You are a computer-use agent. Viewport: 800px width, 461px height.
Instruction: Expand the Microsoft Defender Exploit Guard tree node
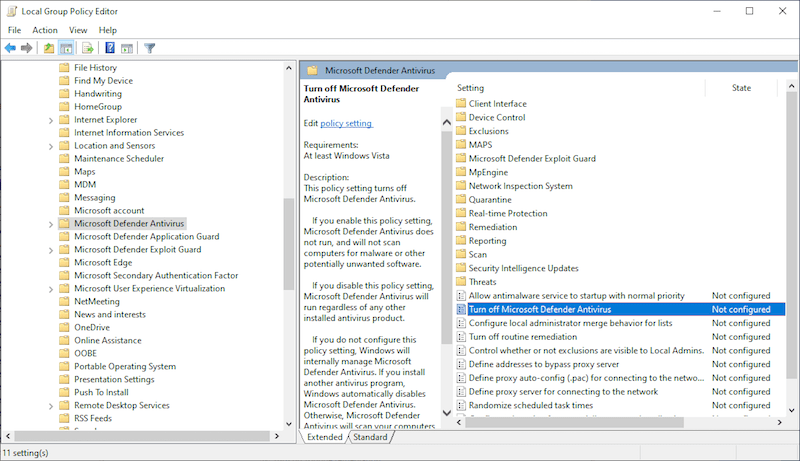point(51,250)
